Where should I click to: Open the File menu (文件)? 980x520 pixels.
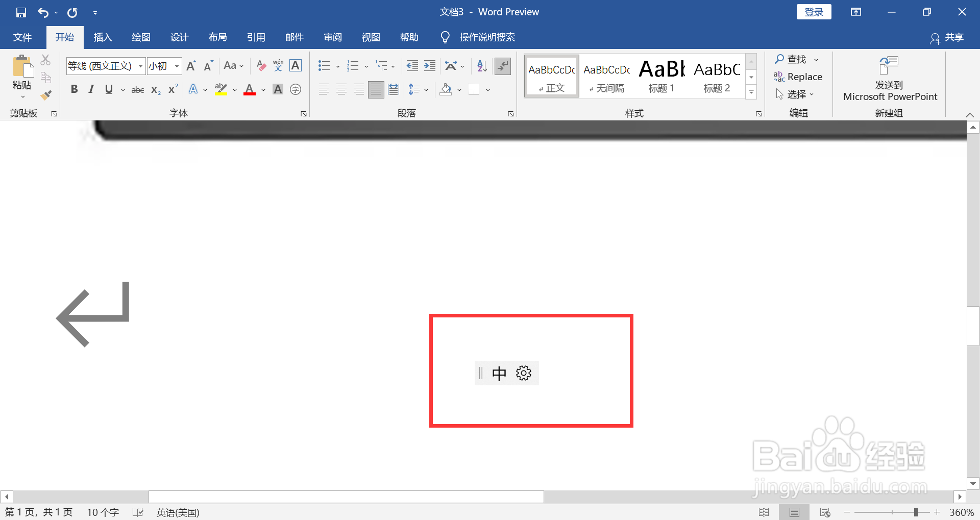22,37
